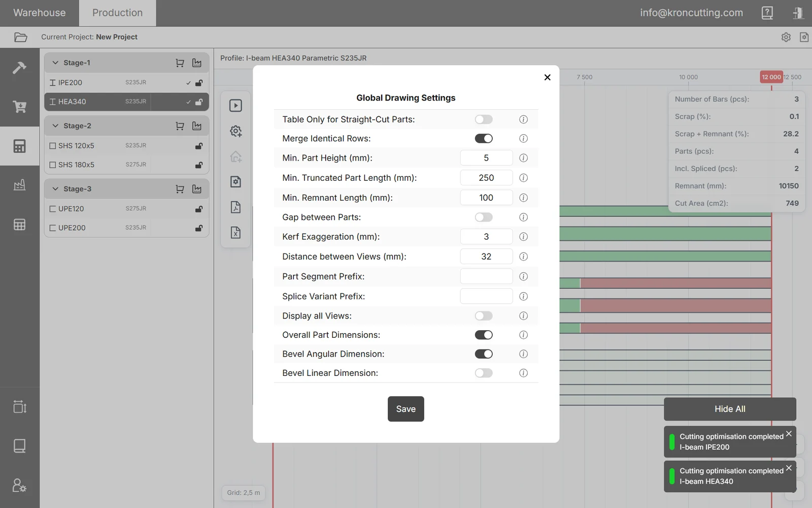Click the run optimisation play icon

(x=235, y=106)
